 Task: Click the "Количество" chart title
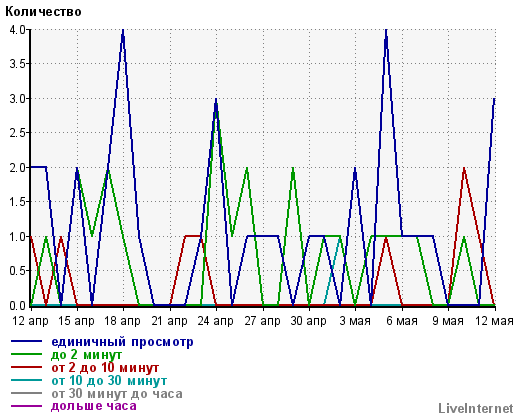[x=43, y=12]
